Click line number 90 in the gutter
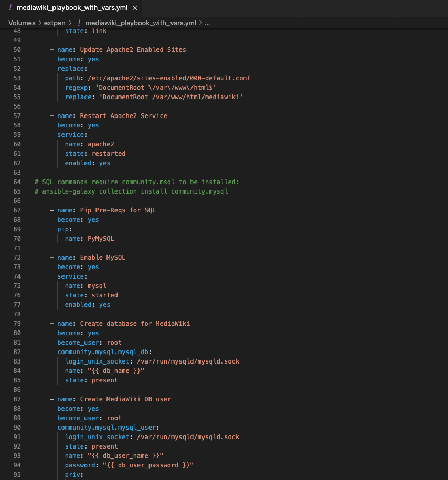This screenshot has width=448, height=480. click(x=17, y=427)
